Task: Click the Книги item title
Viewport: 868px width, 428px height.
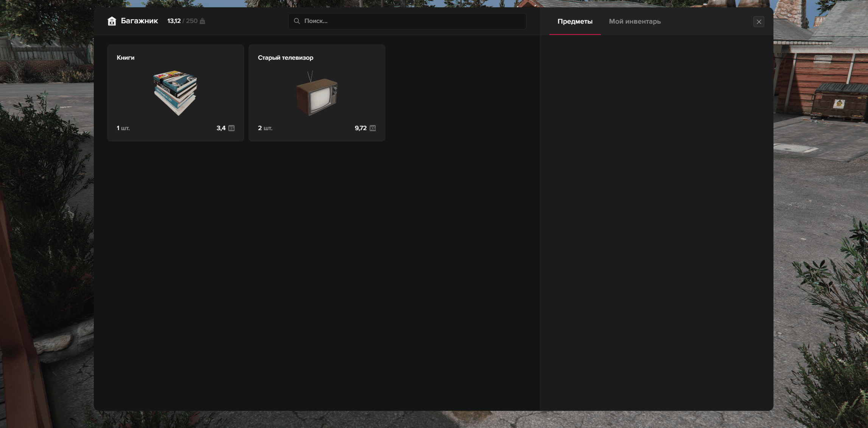Action: point(125,57)
